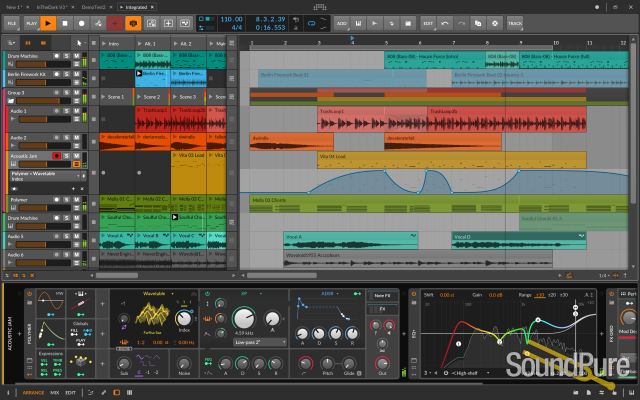Open the XP filter module dropdown
This screenshot has height=400, width=640.
249,293
